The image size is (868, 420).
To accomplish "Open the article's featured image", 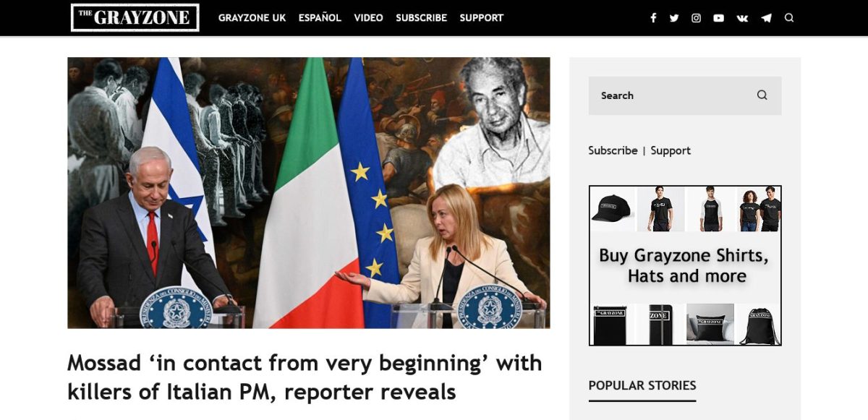I will tap(309, 193).
